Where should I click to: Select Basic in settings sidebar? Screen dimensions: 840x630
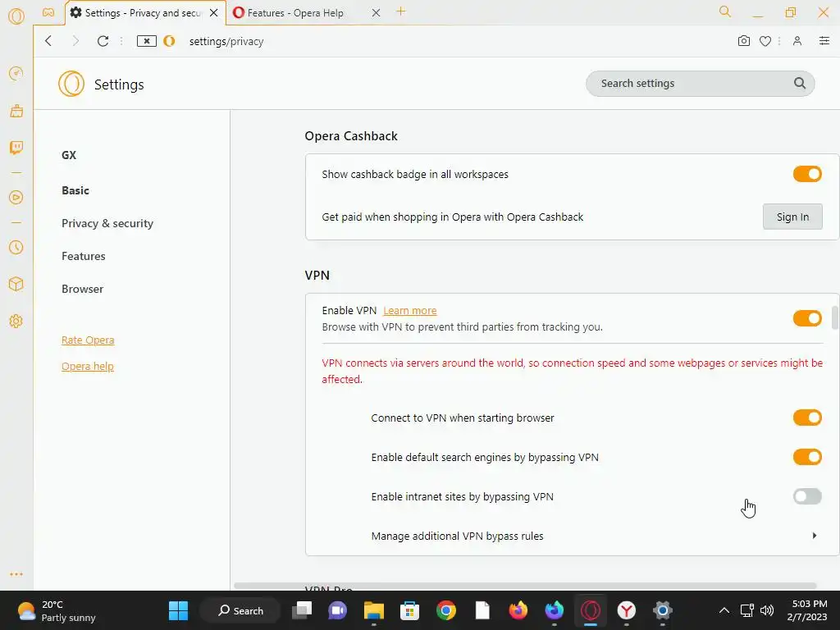pos(75,190)
